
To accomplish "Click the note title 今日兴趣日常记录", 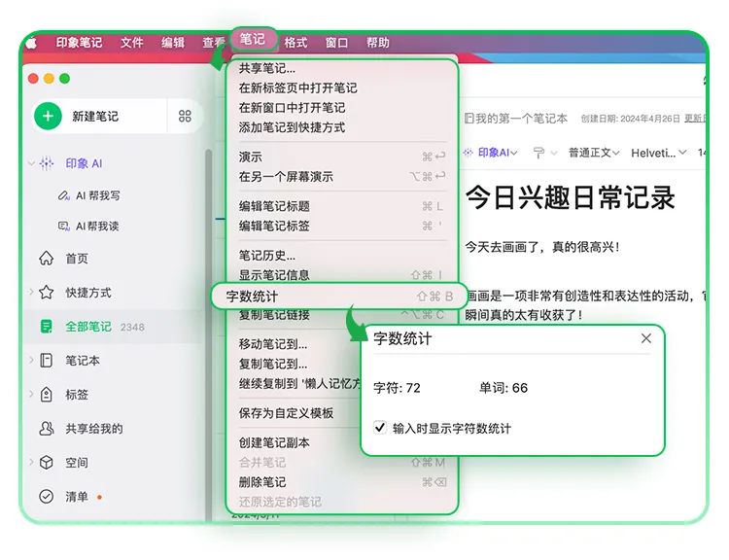I will 570,197.
